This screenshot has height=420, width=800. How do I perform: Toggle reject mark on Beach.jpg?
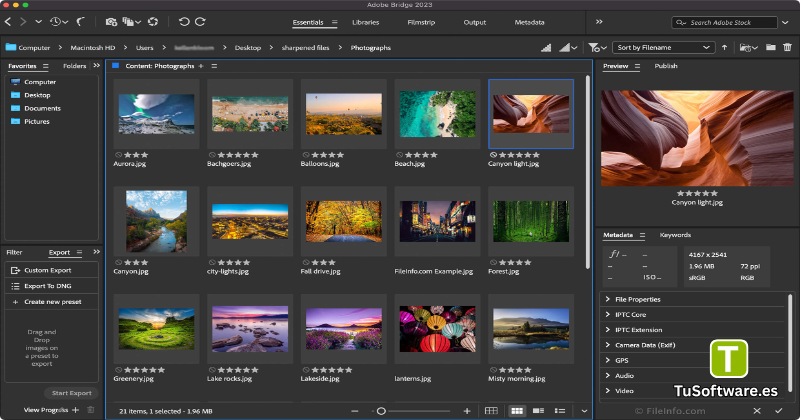[399, 155]
